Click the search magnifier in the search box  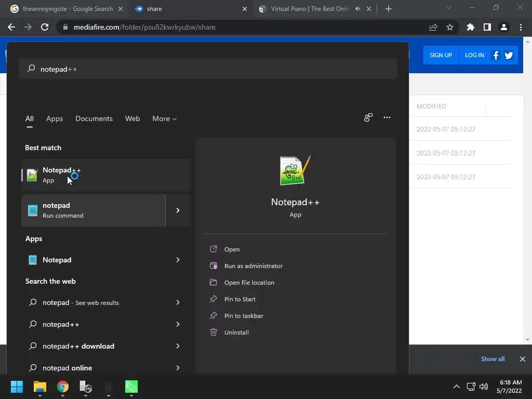click(31, 69)
